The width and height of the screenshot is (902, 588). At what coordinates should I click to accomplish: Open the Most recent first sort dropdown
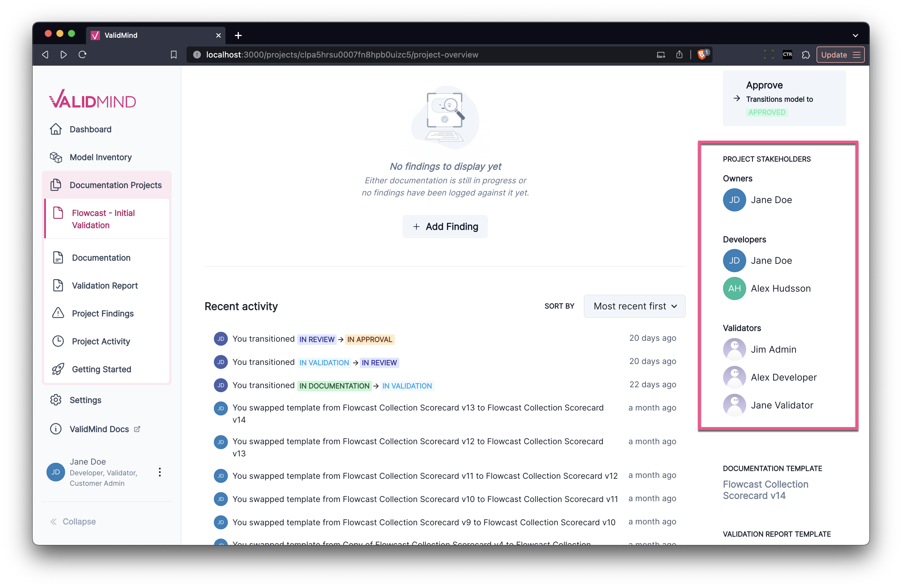[634, 306]
